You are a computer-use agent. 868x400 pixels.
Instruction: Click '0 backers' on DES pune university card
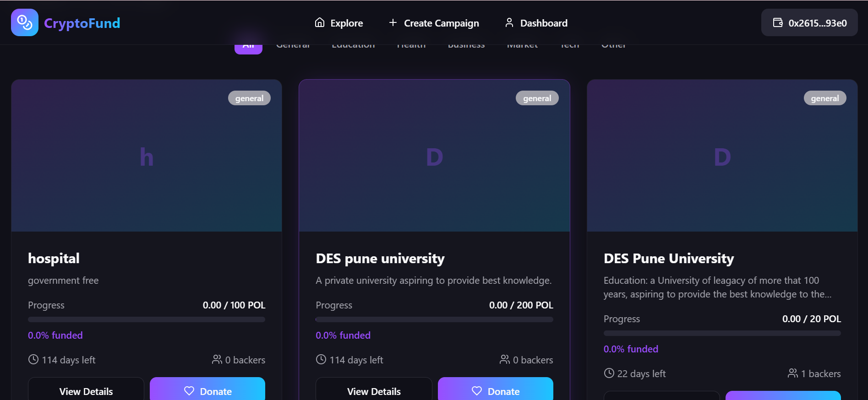[x=533, y=360]
